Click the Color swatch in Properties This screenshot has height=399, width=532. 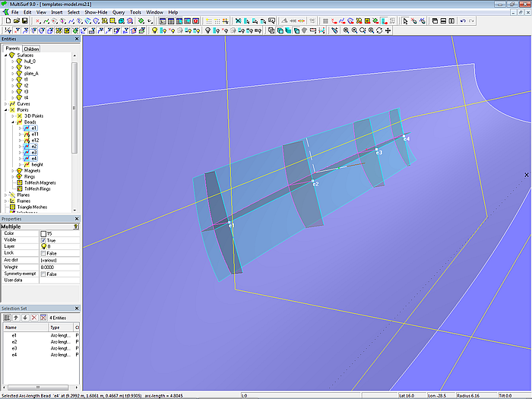point(43,233)
